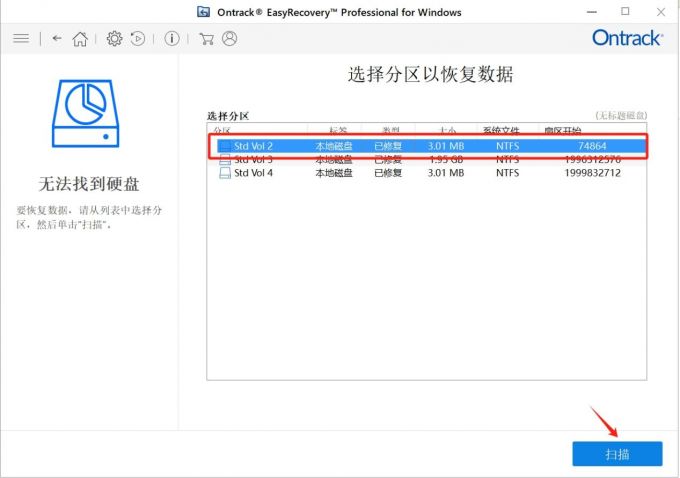Click the EasyRecovery app icon in title bar
The height and width of the screenshot is (478, 680).
(x=203, y=12)
